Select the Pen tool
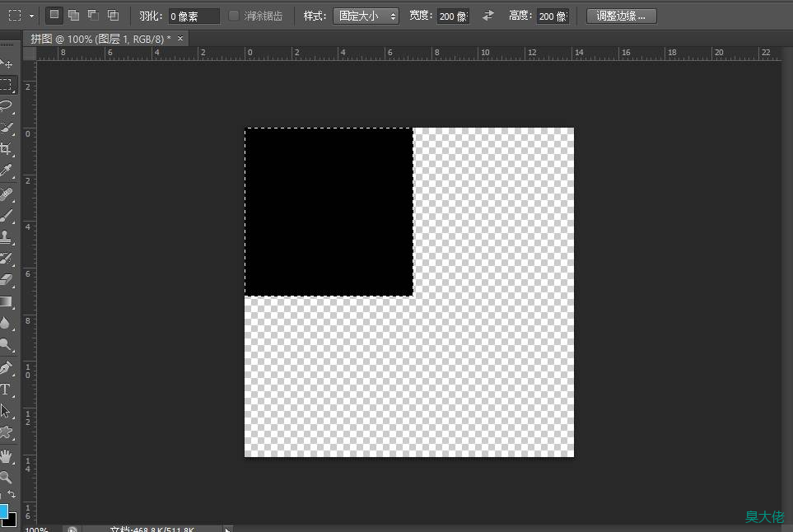The image size is (793, 532). click(x=7, y=367)
